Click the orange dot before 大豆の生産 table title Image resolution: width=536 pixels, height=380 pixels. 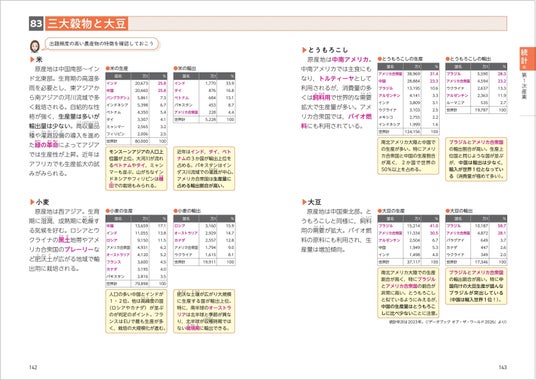coord(380,211)
